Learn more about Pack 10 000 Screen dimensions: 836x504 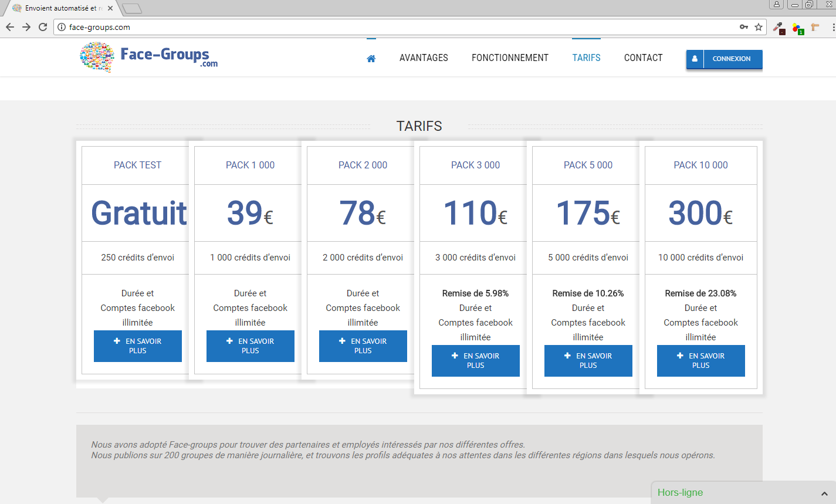701,361
